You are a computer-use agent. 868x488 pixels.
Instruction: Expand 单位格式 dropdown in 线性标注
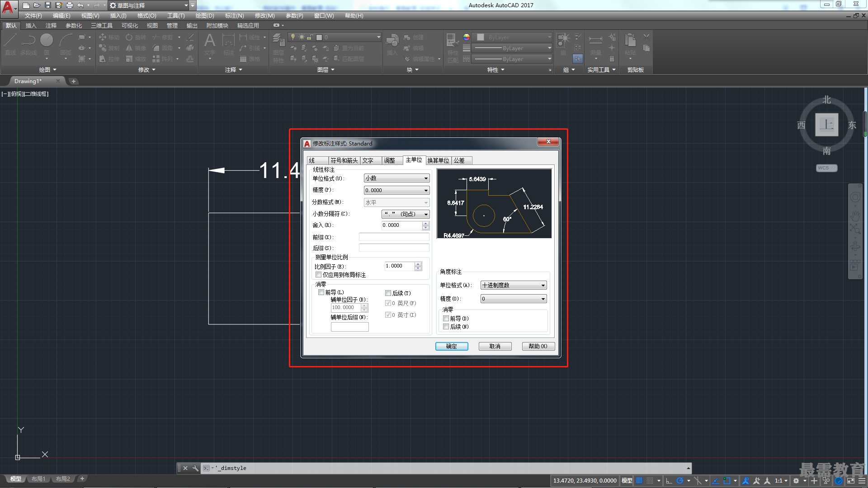(426, 178)
